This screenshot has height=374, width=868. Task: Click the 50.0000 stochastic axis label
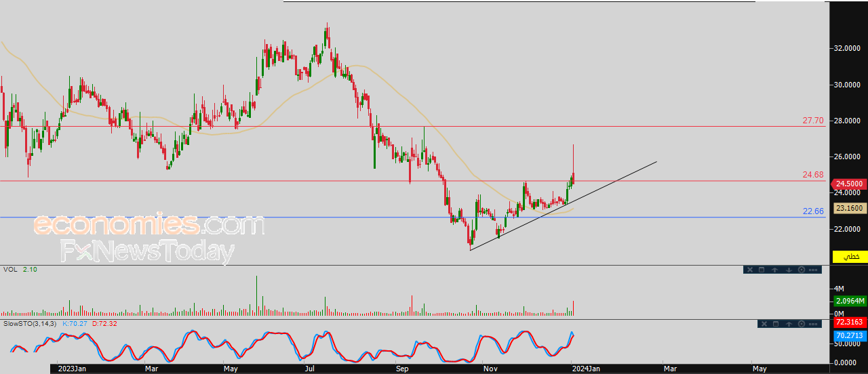848,344
